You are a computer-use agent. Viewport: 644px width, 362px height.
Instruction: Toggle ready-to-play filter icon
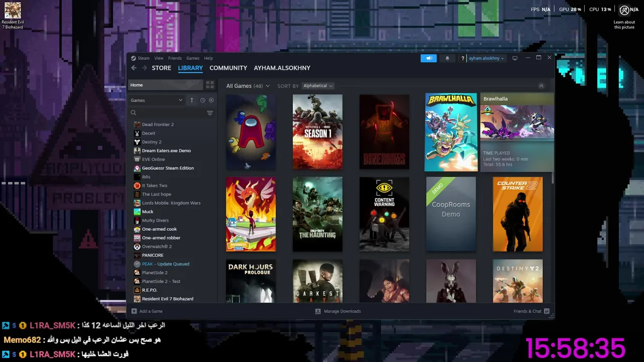point(211,100)
